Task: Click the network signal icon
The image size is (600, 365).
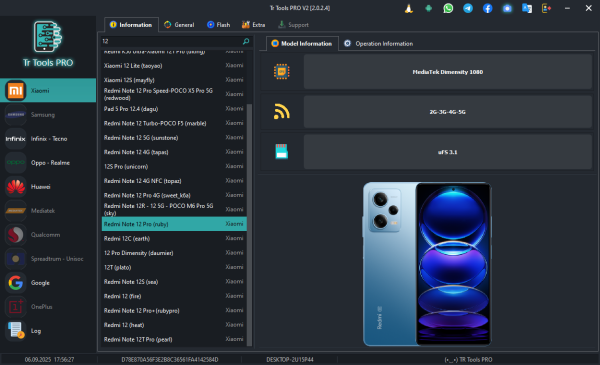Action: (x=282, y=112)
